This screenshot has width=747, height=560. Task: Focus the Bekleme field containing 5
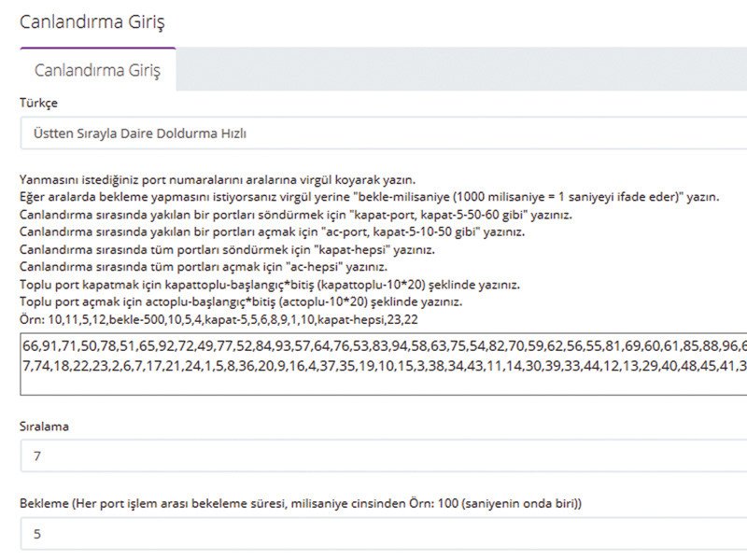[384, 533]
